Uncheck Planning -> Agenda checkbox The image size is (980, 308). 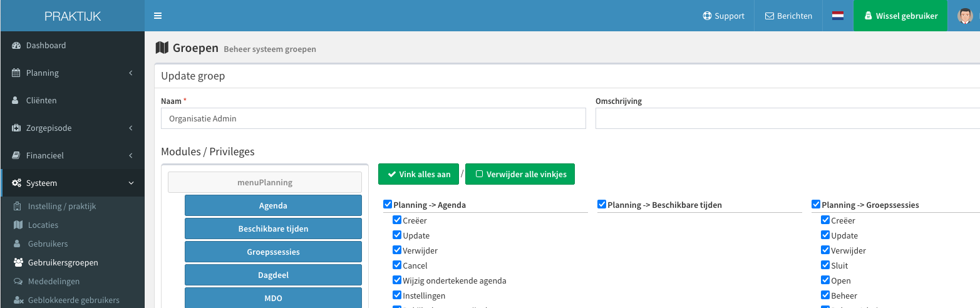(388, 204)
